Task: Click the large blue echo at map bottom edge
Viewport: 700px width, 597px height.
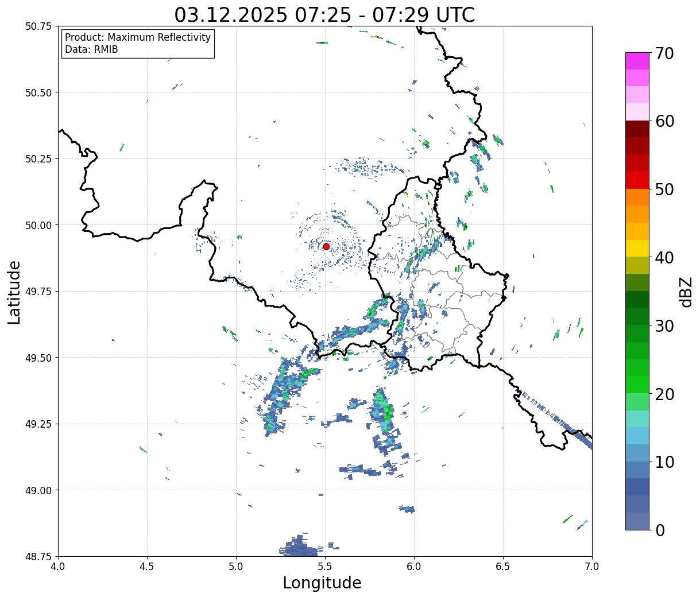Action: click(300, 546)
